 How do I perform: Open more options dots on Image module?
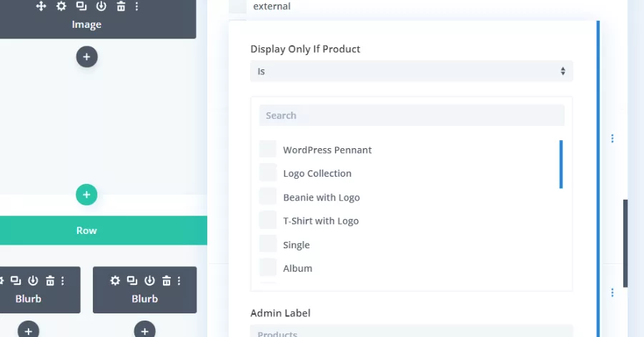pyautogui.click(x=137, y=6)
